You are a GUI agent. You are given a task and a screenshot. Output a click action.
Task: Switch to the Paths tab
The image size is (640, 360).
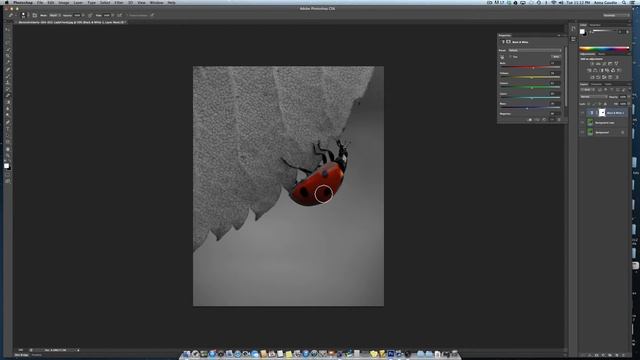(609, 84)
